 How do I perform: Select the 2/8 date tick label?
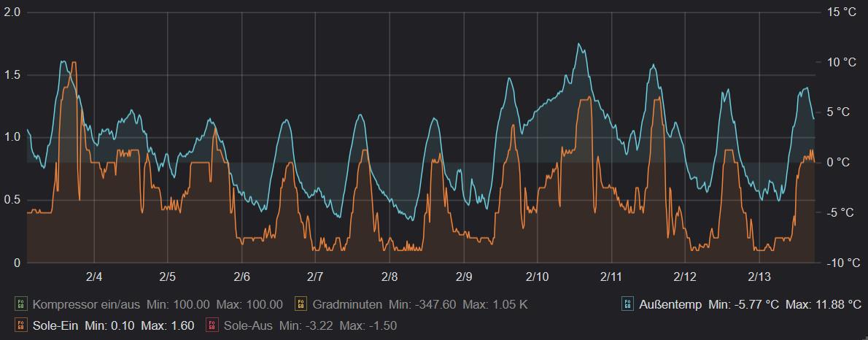coord(390,277)
